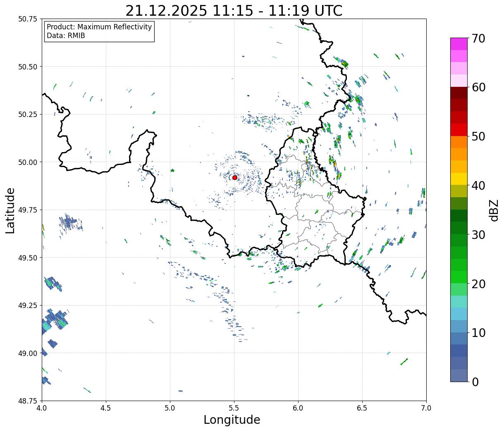This screenshot has height=430, width=504.
Task: Click the magenta 70 dBZ color band
Action: 459,44
